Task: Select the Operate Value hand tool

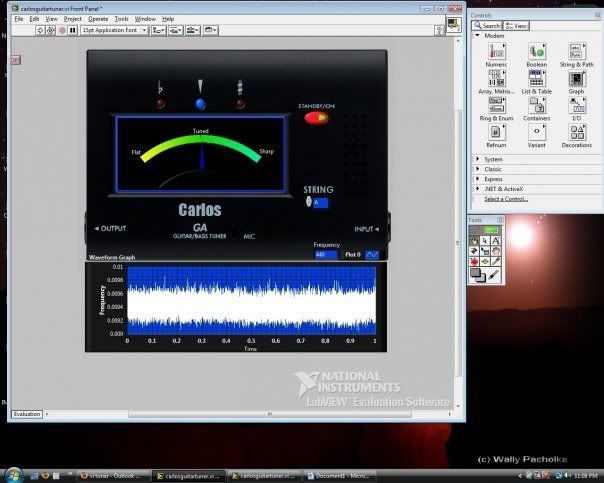Action: 474,241
